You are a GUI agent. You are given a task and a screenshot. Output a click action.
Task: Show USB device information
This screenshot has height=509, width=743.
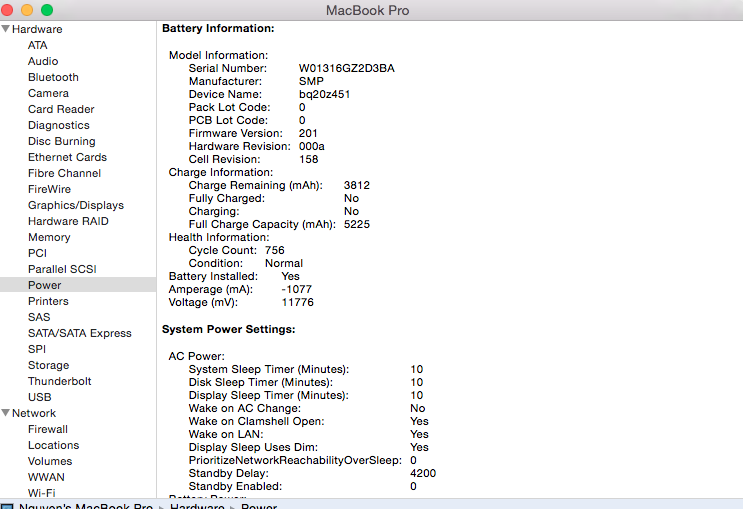(x=39, y=397)
